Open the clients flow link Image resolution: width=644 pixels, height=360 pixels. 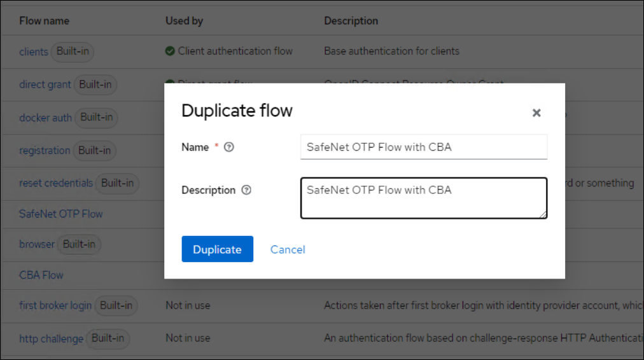click(x=34, y=52)
